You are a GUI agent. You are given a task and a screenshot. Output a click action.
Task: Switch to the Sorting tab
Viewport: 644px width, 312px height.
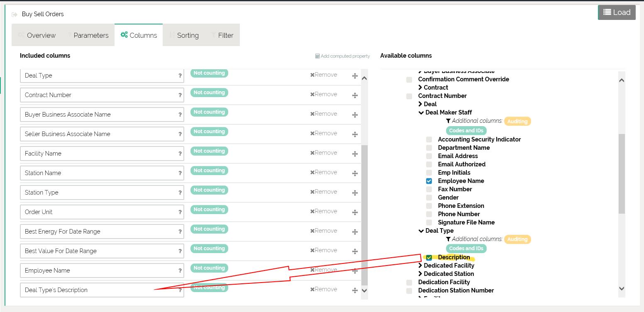click(x=185, y=35)
